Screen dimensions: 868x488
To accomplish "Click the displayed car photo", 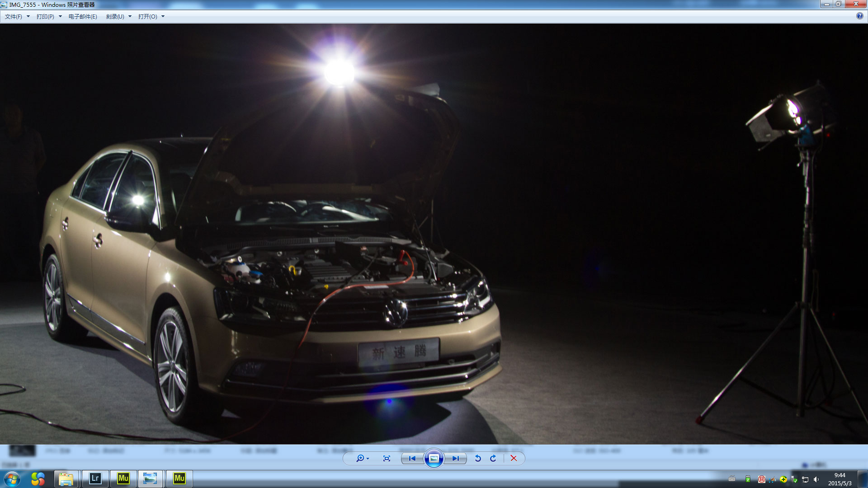I will [x=434, y=234].
